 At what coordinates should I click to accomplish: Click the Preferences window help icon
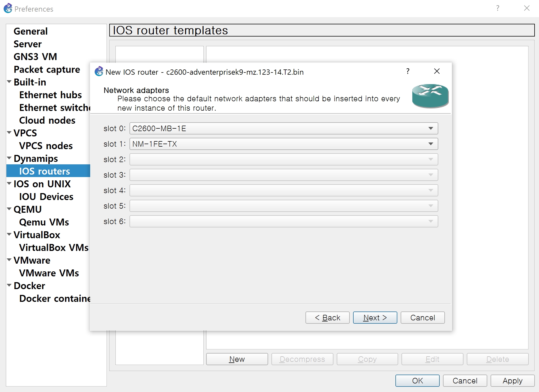(x=497, y=8)
